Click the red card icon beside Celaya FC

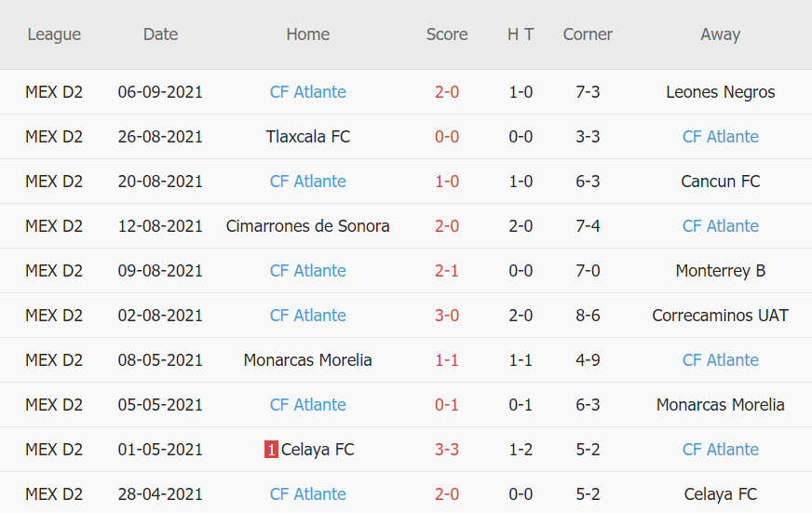(x=271, y=450)
